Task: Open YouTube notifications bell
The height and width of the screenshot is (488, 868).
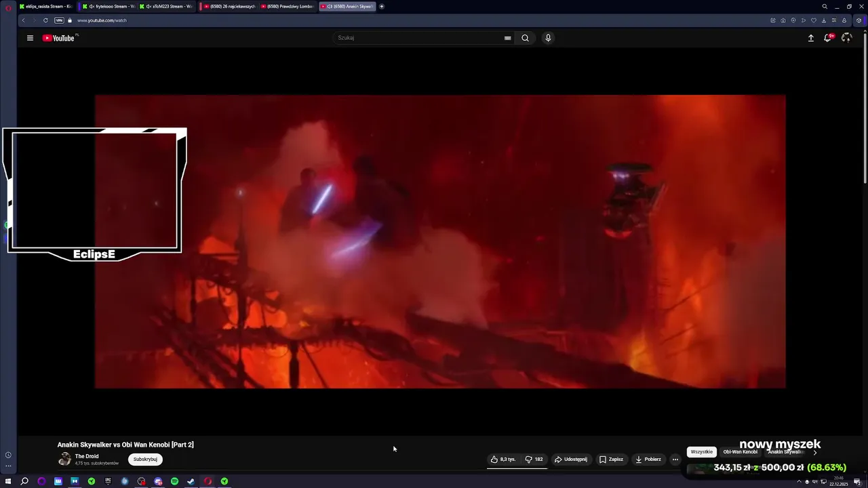Action: click(828, 38)
